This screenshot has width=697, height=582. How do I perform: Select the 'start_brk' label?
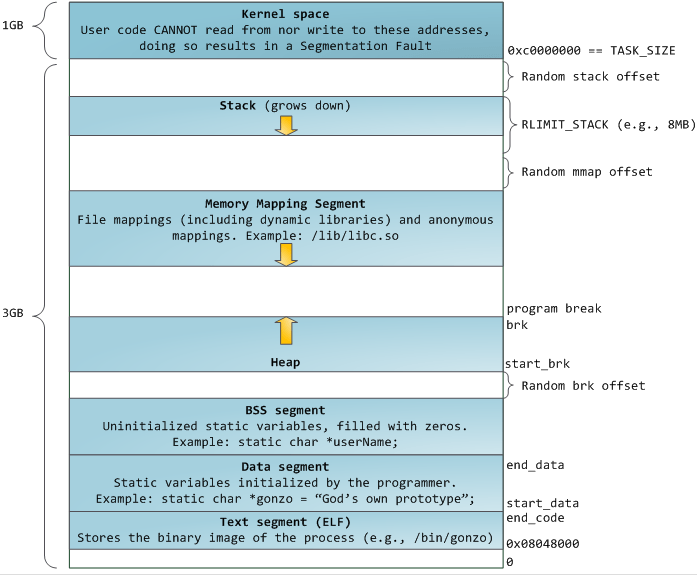point(537,364)
